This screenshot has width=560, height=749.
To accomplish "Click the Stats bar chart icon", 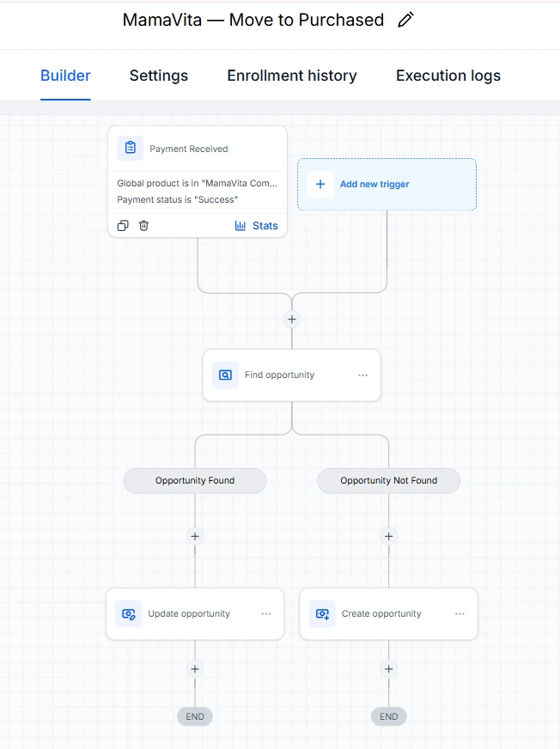I will coord(240,225).
